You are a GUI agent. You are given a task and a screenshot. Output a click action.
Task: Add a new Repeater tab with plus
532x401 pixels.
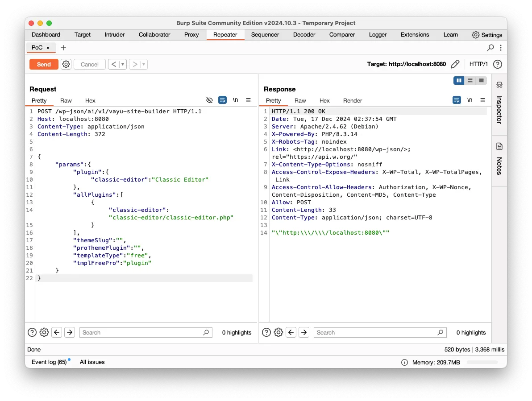(63, 48)
